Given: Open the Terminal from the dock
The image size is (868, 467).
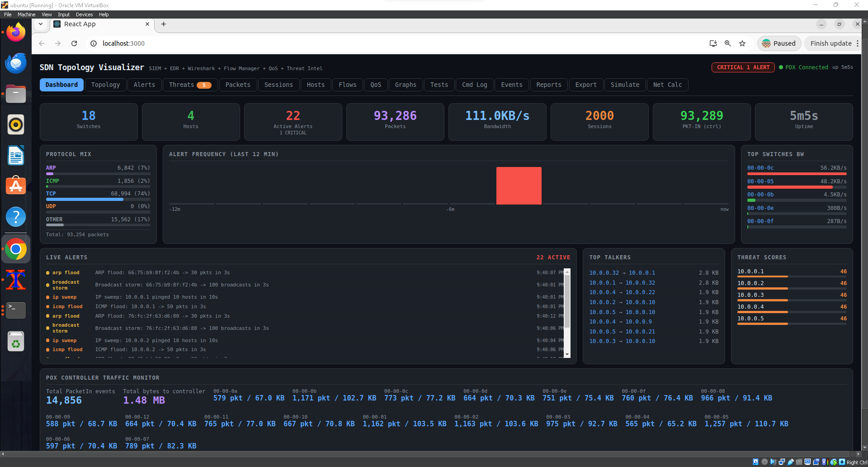Looking at the screenshot, I should pos(16,310).
